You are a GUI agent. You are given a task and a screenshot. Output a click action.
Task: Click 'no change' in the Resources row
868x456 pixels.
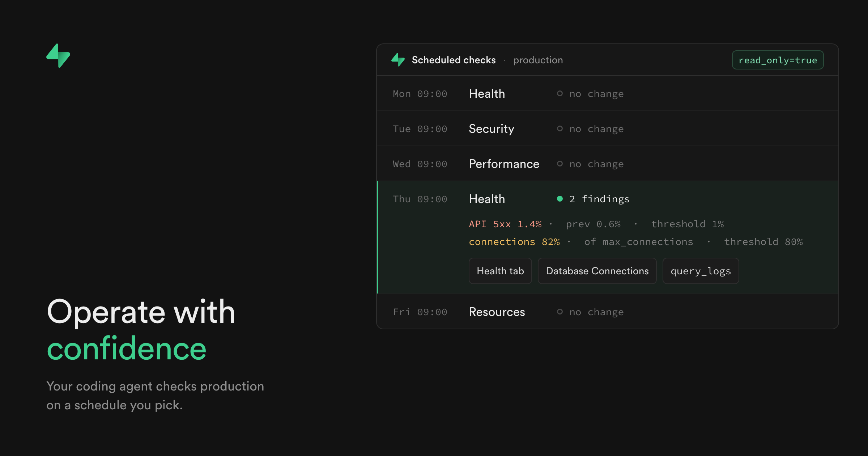[x=596, y=312]
